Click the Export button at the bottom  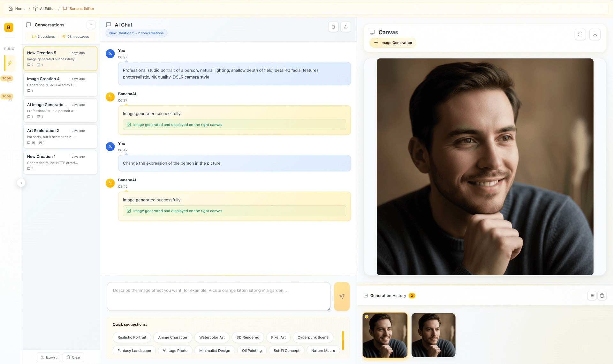pos(49,357)
